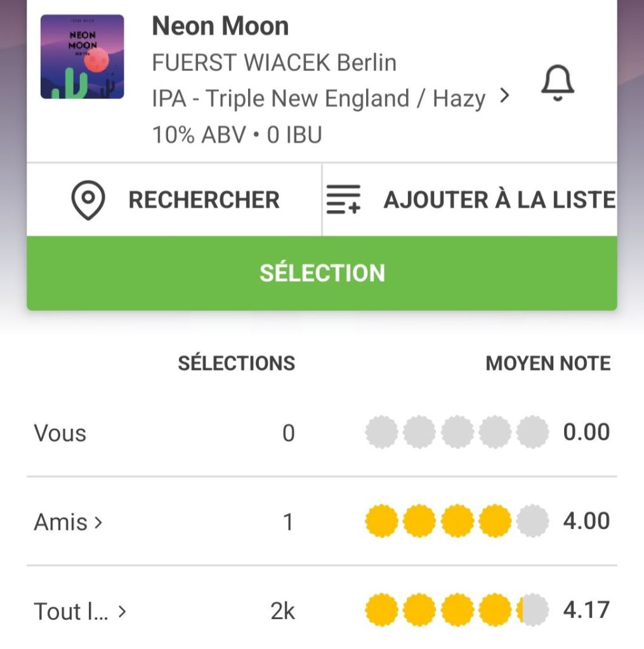The width and height of the screenshot is (644, 649).
Task: Tap the fifth star in Vous rating
Action: 532,433
